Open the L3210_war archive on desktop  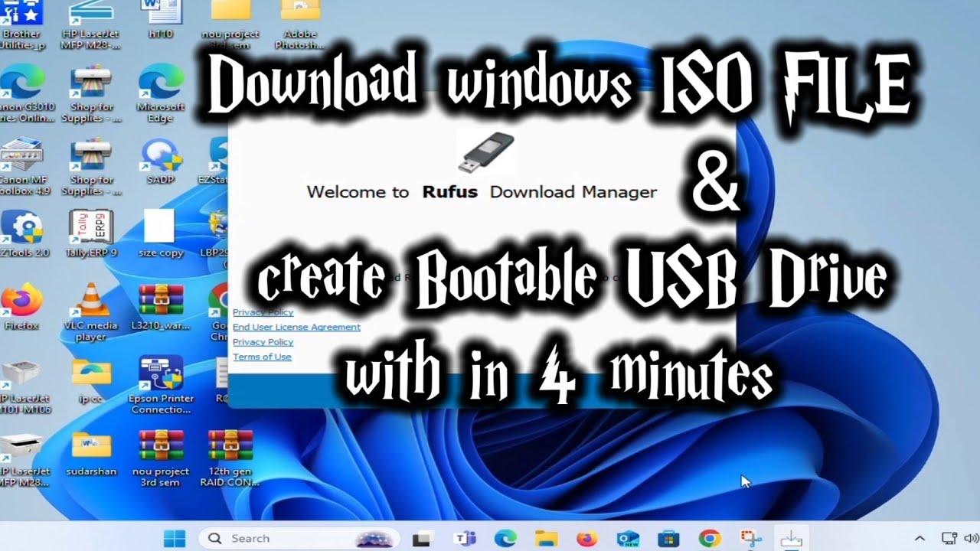161,306
